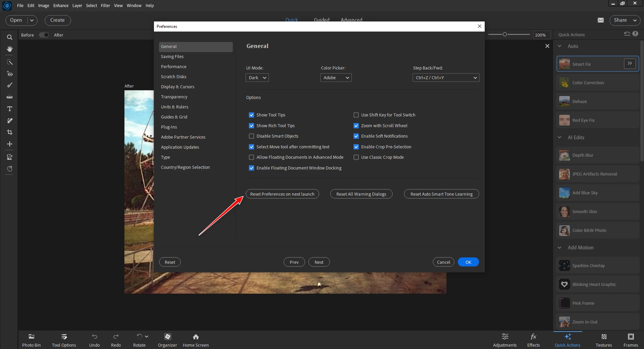The height and width of the screenshot is (349, 644).
Task: Click Reset Preferences on next launch
Action: coord(282,194)
